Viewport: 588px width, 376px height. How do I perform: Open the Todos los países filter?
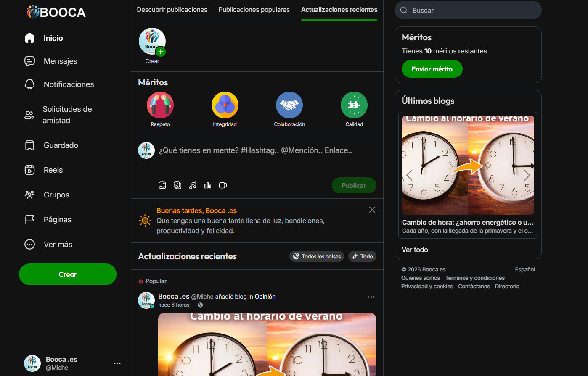(x=317, y=256)
